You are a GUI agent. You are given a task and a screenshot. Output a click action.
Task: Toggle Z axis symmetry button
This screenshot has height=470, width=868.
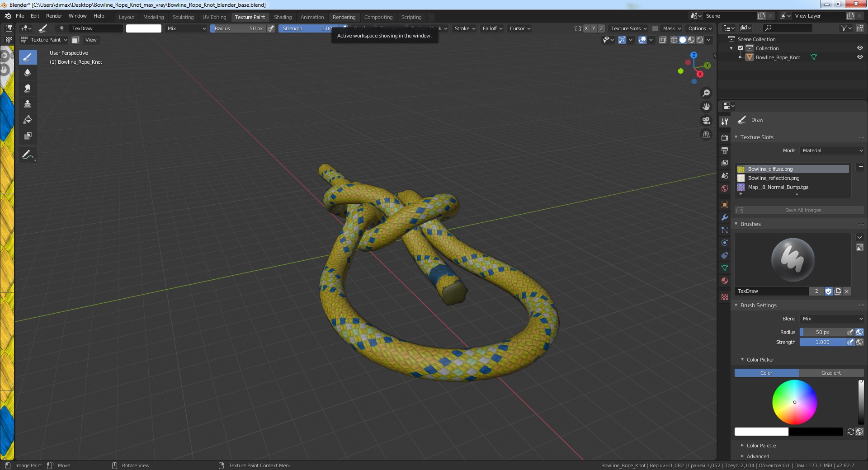pos(601,28)
